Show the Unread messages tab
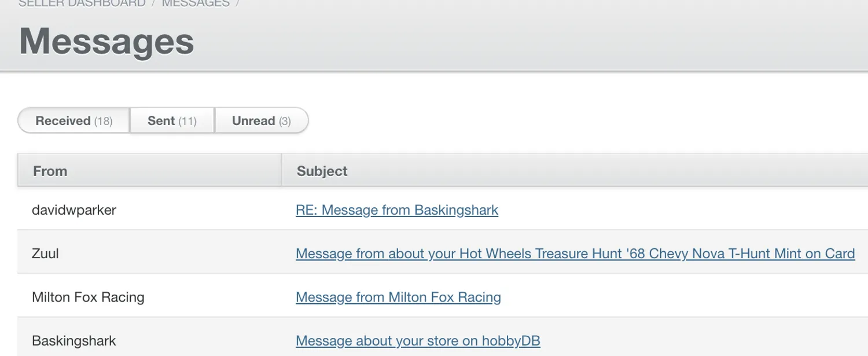This screenshot has height=356, width=868. pyautogui.click(x=261, y=121)
